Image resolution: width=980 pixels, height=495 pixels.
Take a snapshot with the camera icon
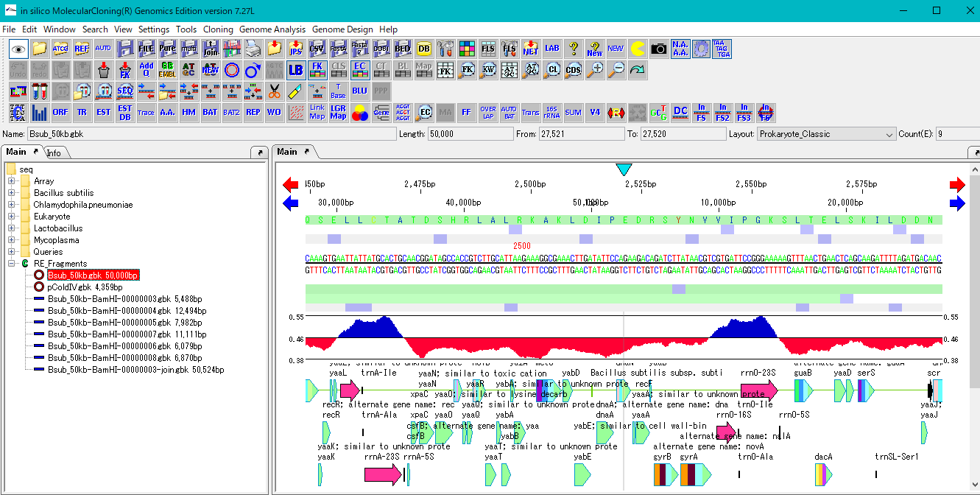[x=659, y=49]
